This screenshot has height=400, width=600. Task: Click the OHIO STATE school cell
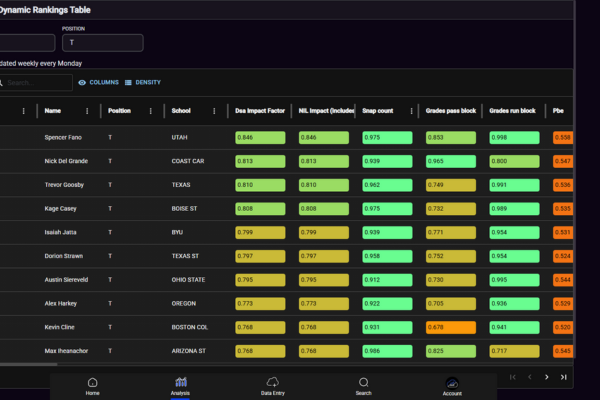tap(188, 280)
